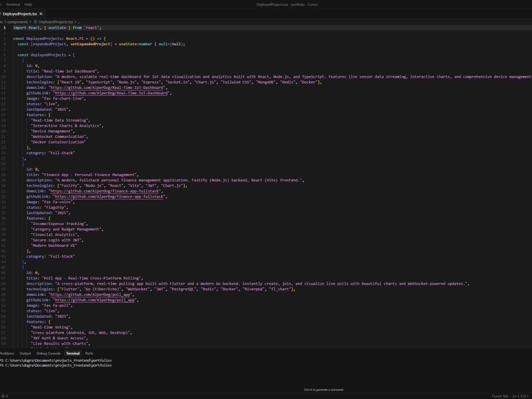Click the "Modern Dashboard UI" feature string

click(54, 246)
